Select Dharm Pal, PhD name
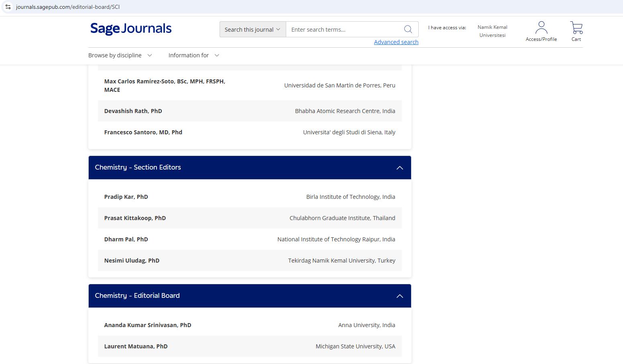Screen dimensions: 623x364 [126, 239]
